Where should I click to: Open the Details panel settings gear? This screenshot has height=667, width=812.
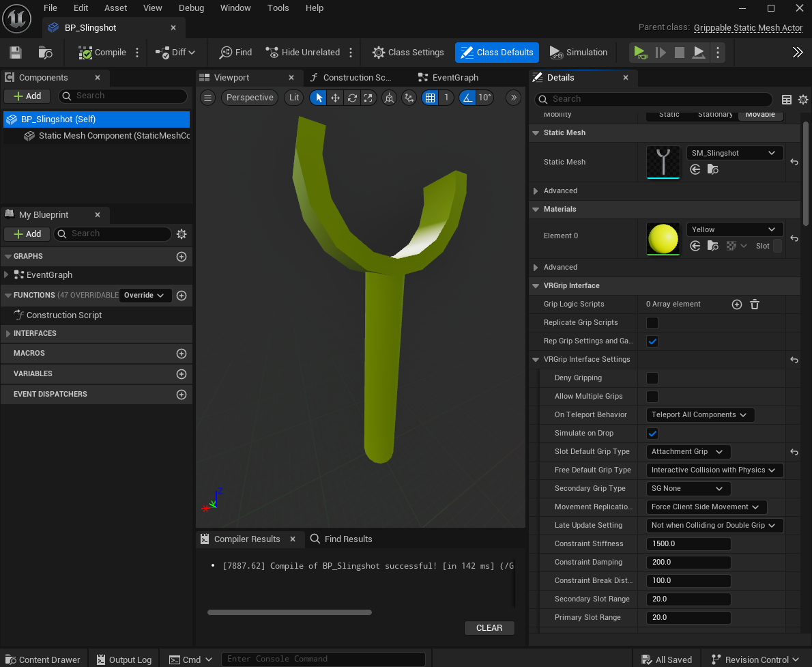click(803, 100)
